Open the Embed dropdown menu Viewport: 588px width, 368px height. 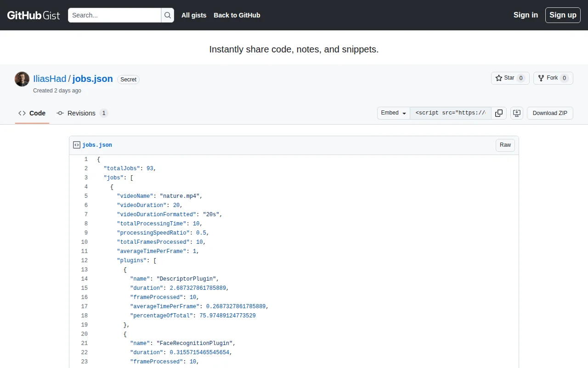(394, 113)
